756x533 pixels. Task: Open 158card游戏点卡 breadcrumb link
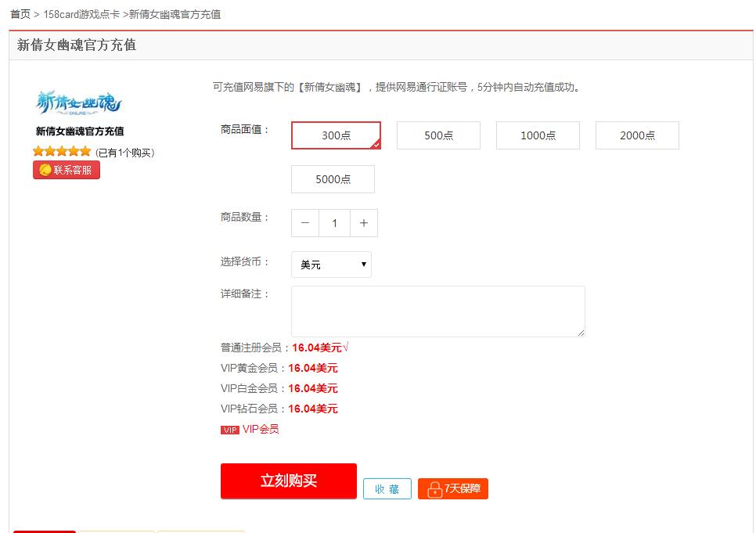[x=81, y=14]
